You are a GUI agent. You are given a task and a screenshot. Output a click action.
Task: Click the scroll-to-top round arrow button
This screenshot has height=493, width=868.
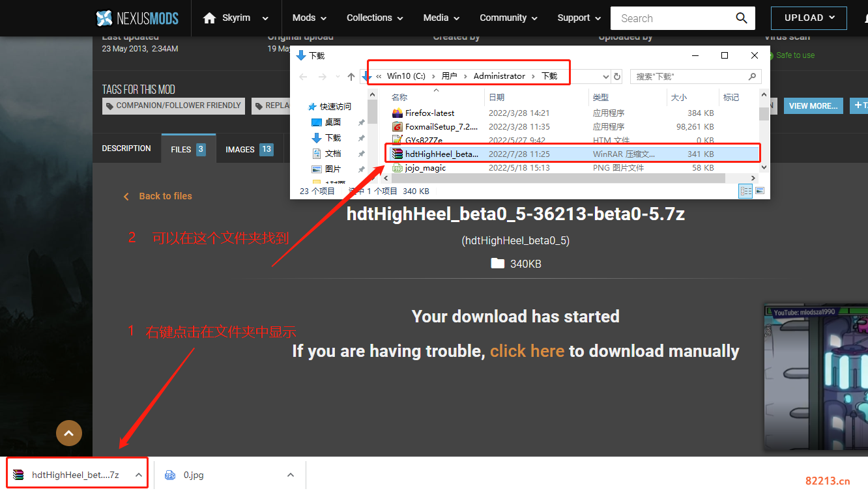point(69,432)
